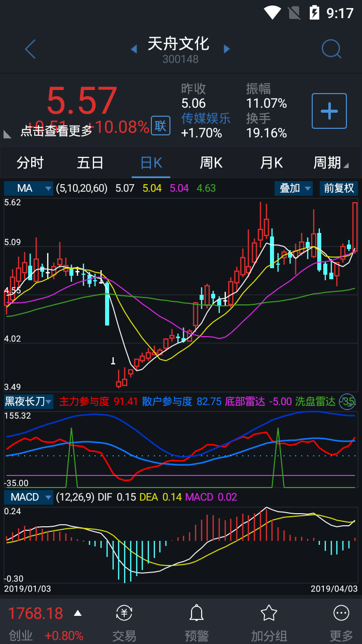Tap the 5.57 current price
Viewport: 362px width, 644px height.
82,101
